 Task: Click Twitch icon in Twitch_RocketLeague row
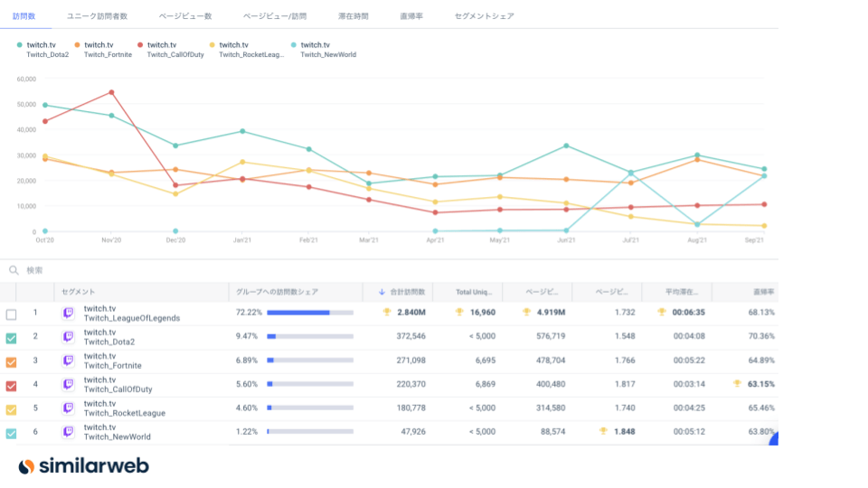pos(69,408)
